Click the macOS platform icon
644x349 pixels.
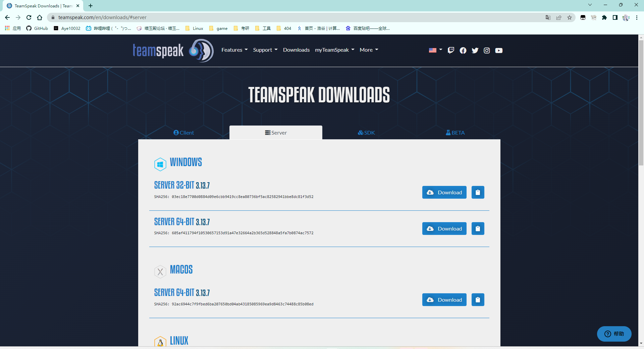point(160,271)
